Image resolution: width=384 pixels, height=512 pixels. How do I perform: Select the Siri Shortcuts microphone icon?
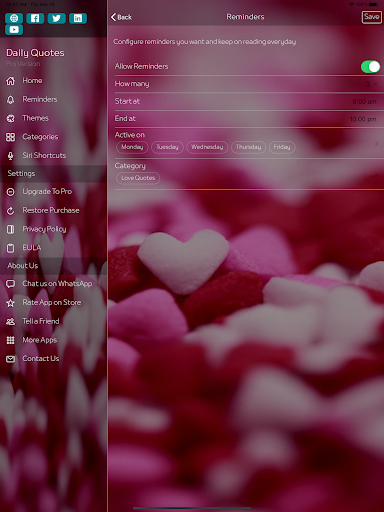11,156
